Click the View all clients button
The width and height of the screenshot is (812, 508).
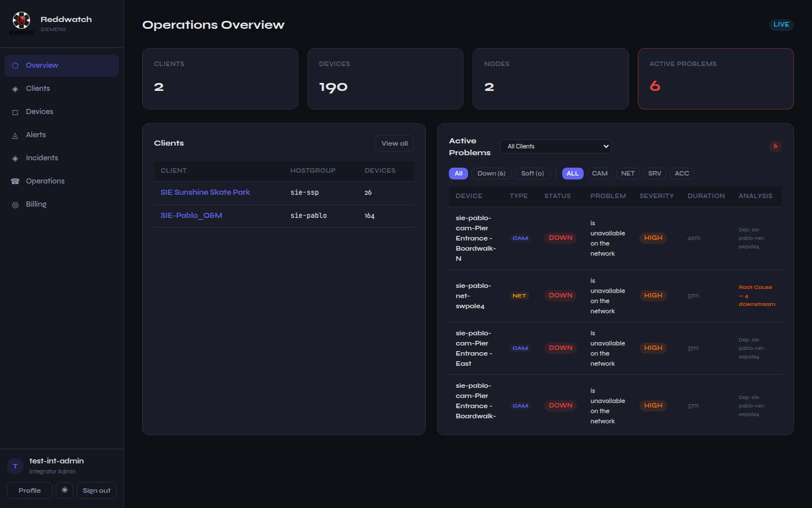[395, 143]
